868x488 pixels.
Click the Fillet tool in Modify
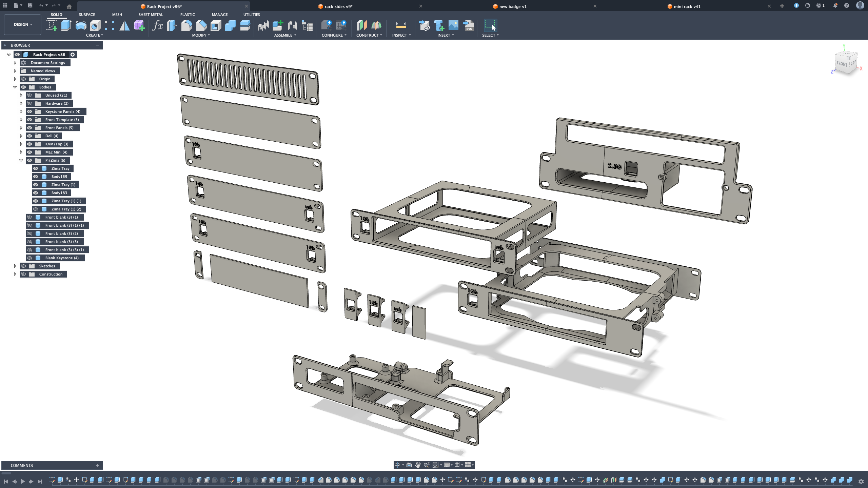[186, 25]
